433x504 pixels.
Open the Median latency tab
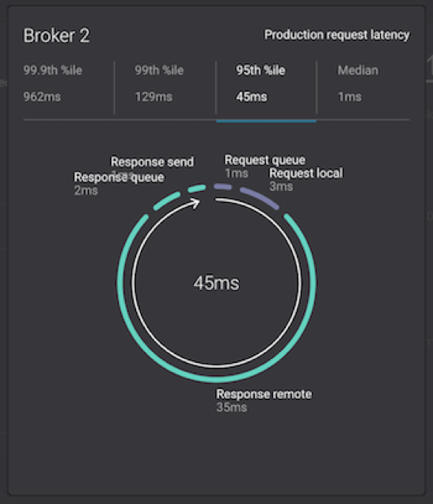[x=363, y=84]
